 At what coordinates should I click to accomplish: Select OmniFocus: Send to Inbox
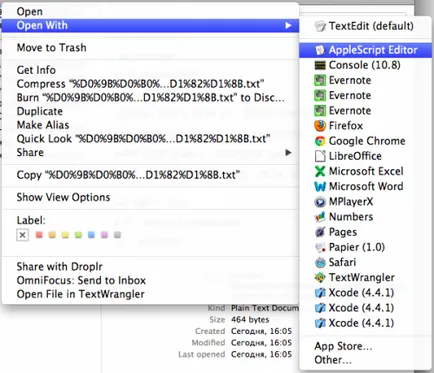tap(150, 280)
